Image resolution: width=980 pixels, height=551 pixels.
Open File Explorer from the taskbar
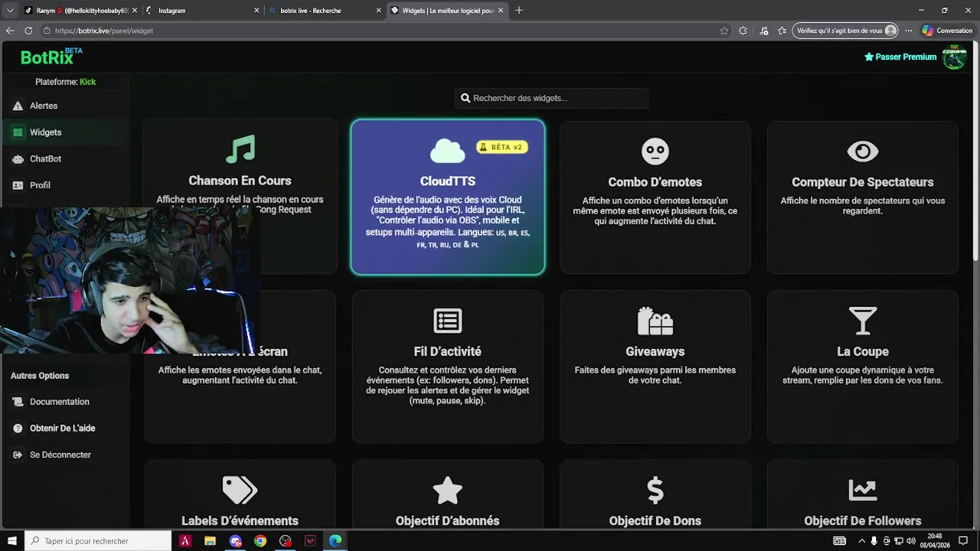pos(210,541)
